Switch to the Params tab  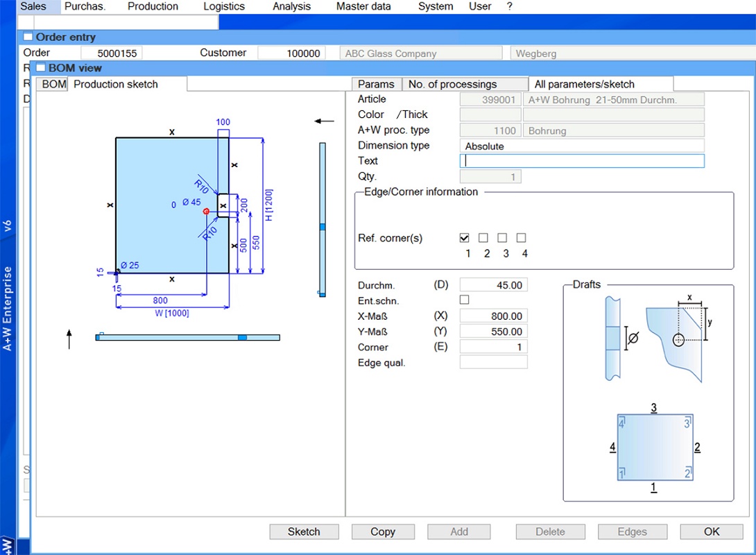tap(376, 85)
